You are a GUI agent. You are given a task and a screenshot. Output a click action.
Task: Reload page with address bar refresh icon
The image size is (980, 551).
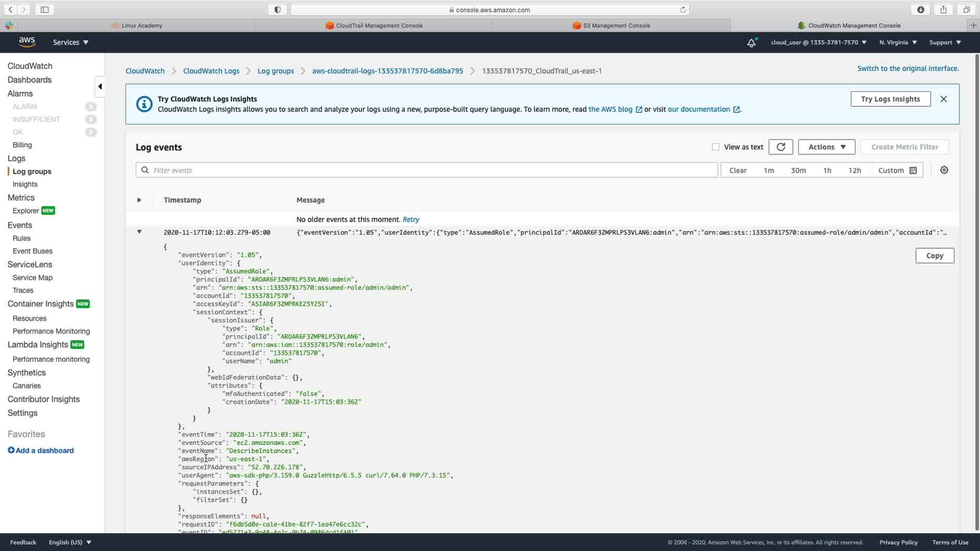[683, 9]
